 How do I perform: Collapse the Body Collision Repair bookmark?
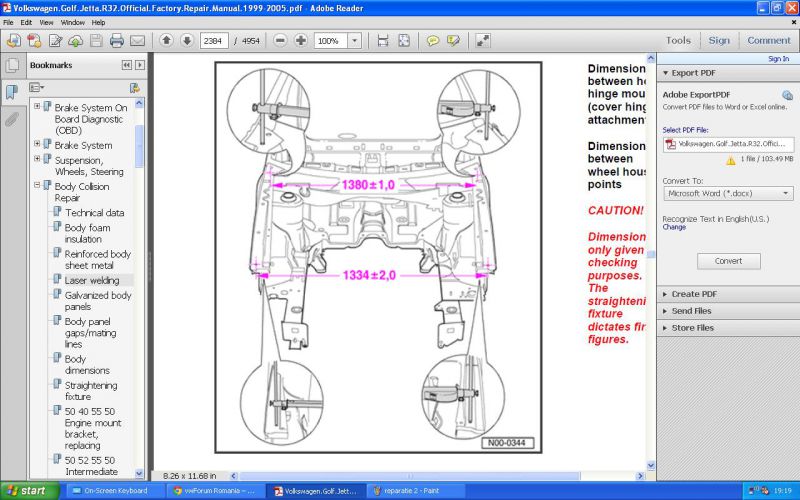pyautogui.click(x=37, y=186)
